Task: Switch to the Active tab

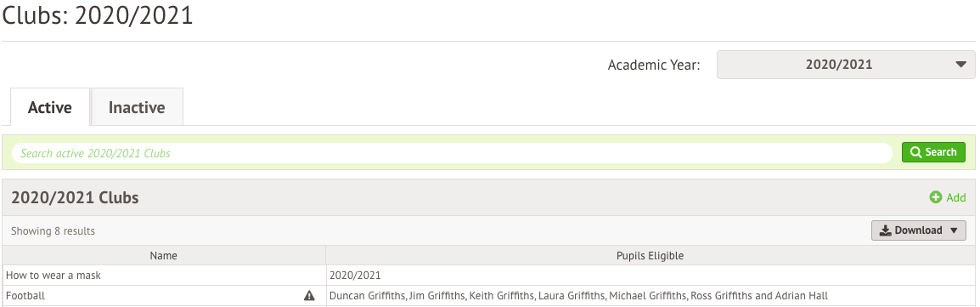Action: (x=50, y=107)
